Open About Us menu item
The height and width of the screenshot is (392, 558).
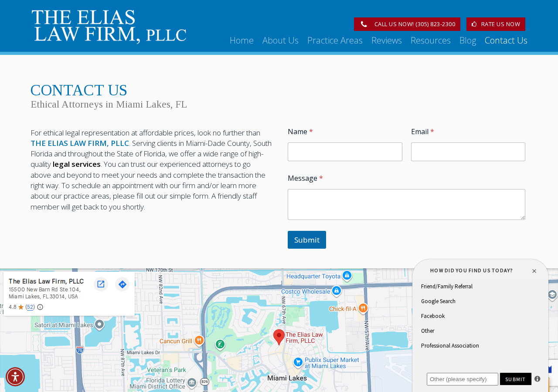pos(280,41)
